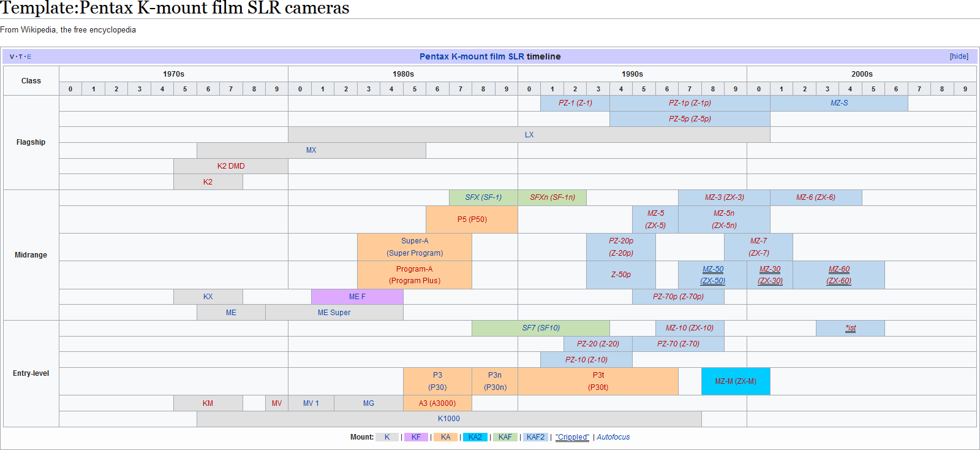
Task: Click the KA2 mount legend swatch
Action: pos(475,437)
